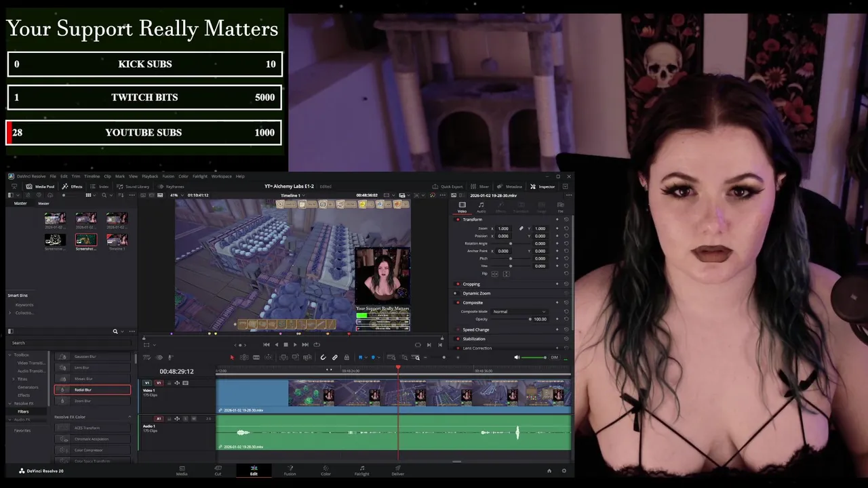Image resolution: width=868 pixels, height=488 pixels.
Task: Adjust the monitor volume slider
Action: 533,357
